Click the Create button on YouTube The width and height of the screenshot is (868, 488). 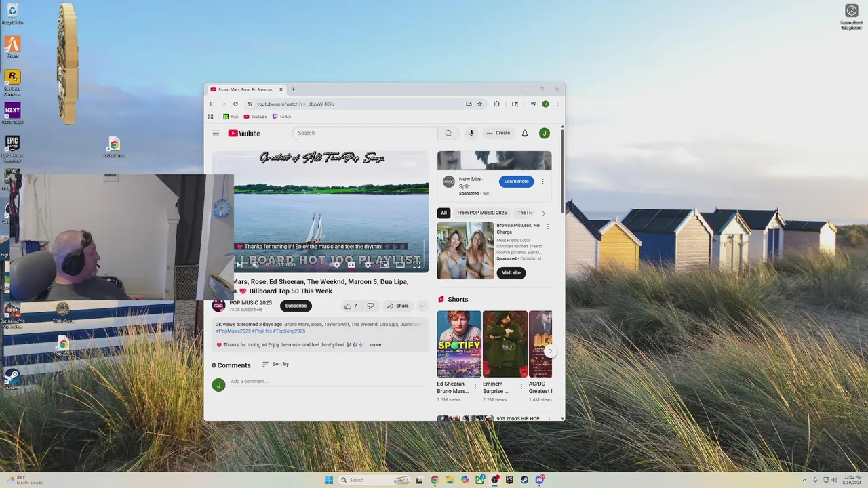pos(498,133)
